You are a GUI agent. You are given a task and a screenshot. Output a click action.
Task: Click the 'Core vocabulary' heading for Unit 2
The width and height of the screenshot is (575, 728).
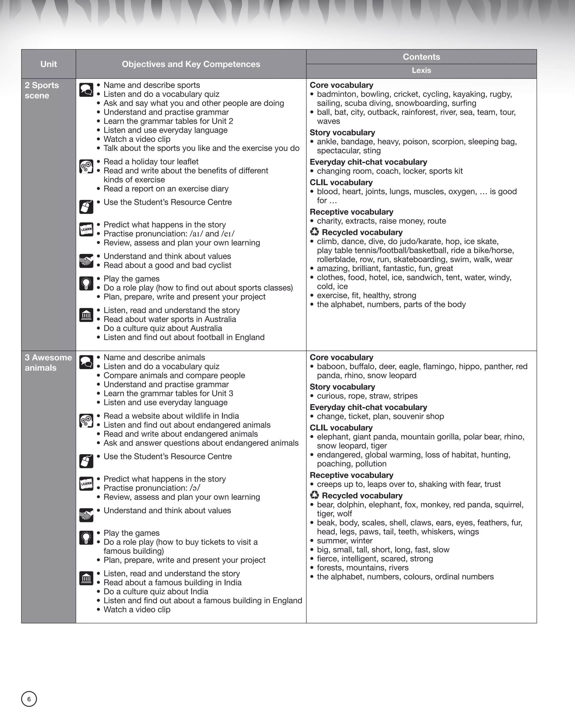tap(341, 85)
